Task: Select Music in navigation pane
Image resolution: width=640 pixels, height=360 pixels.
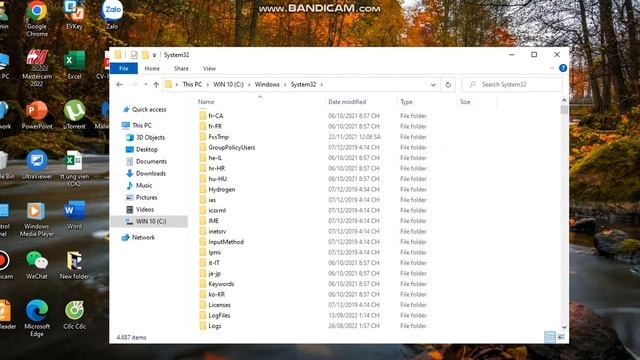Action: (144, 185)
